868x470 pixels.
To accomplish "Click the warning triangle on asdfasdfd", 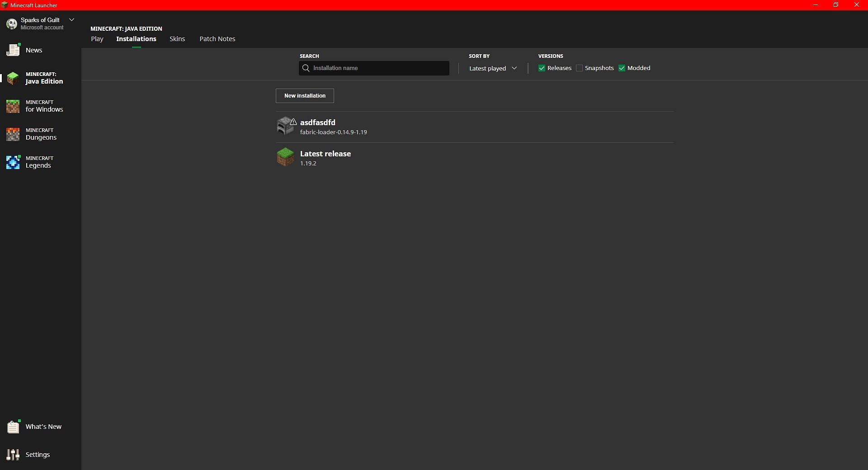I will click(293, 122).
